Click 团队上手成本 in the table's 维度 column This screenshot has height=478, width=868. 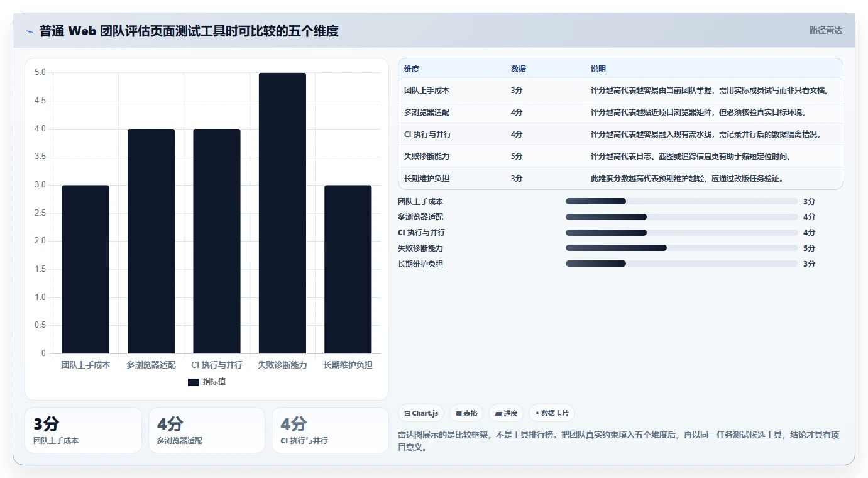pyautogui.click(x=427, y=91)
